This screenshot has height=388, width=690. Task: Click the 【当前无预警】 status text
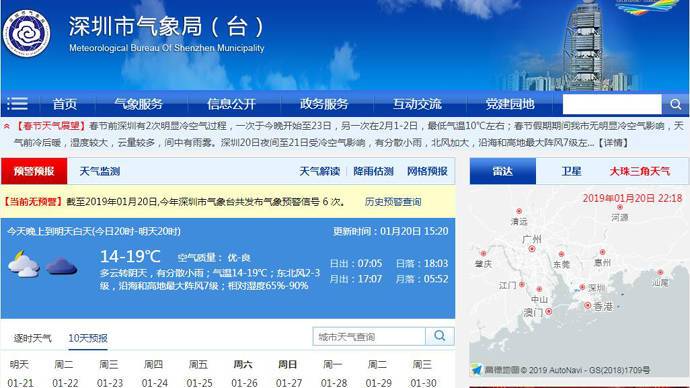point(33,202)
